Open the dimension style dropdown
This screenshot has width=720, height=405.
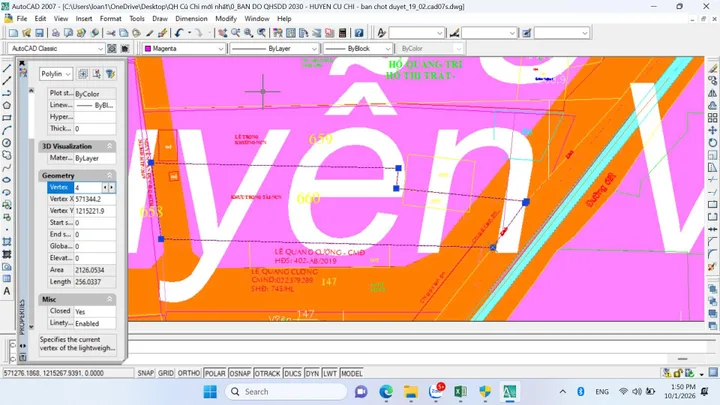[512, 33]
